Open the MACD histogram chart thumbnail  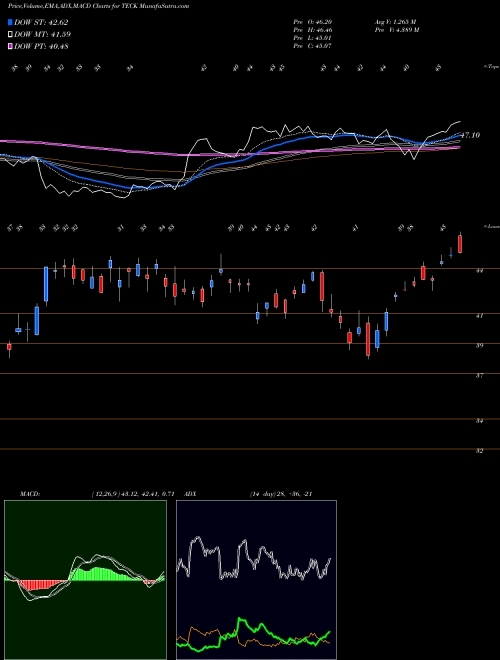(85, 580)
